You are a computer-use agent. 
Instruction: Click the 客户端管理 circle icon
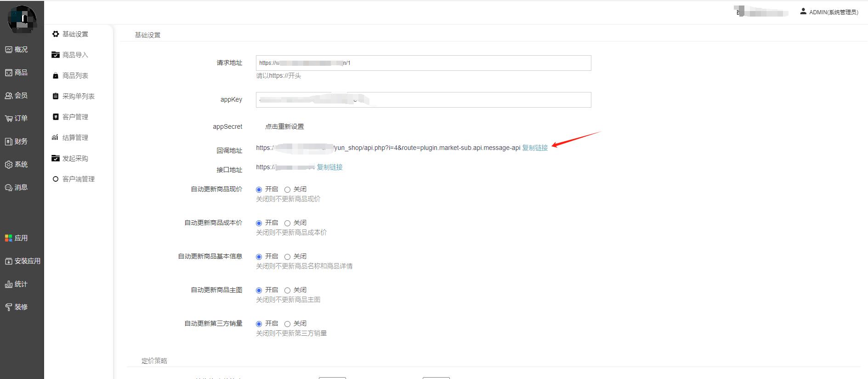click(56, 179)
